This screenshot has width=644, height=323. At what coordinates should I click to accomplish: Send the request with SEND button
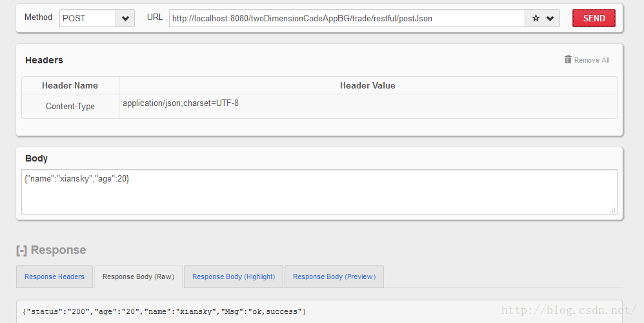594,19
